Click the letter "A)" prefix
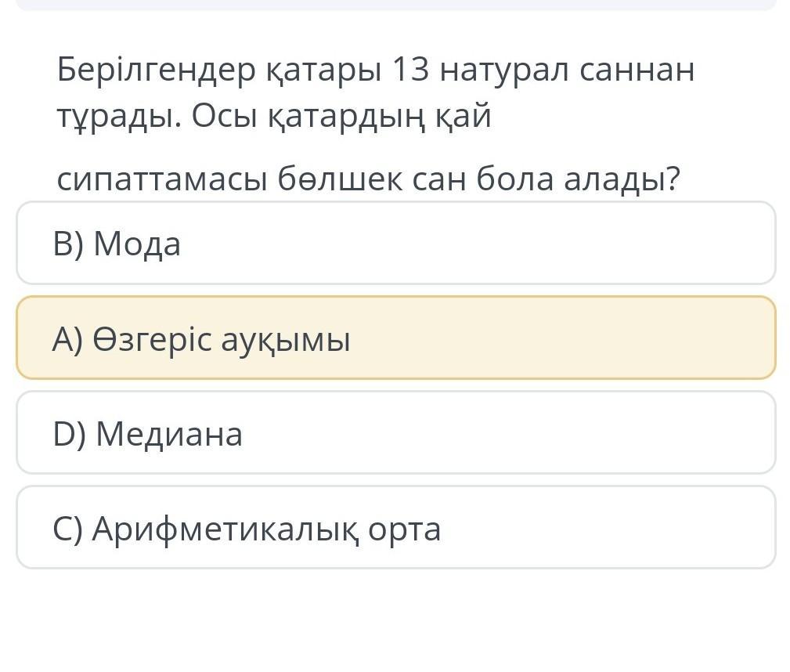The height and width of the screenshot is (672, 790). tap(68, 340)
